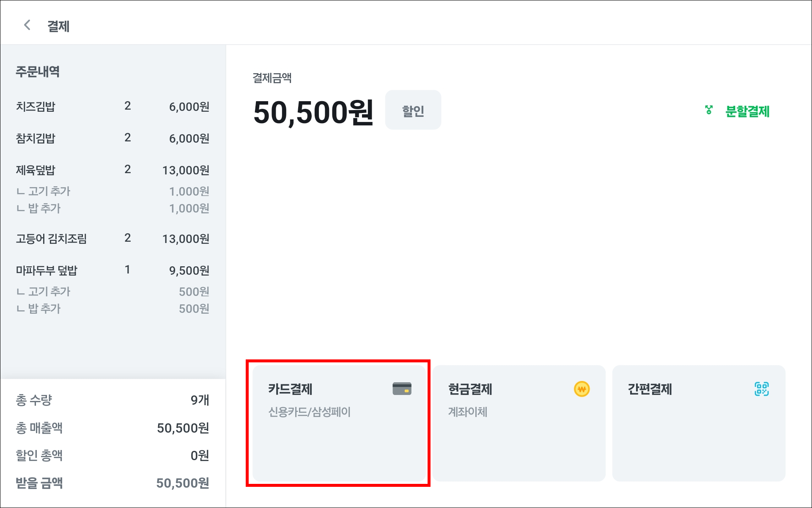Click the 할인 총액 row

tap(112, 456)
